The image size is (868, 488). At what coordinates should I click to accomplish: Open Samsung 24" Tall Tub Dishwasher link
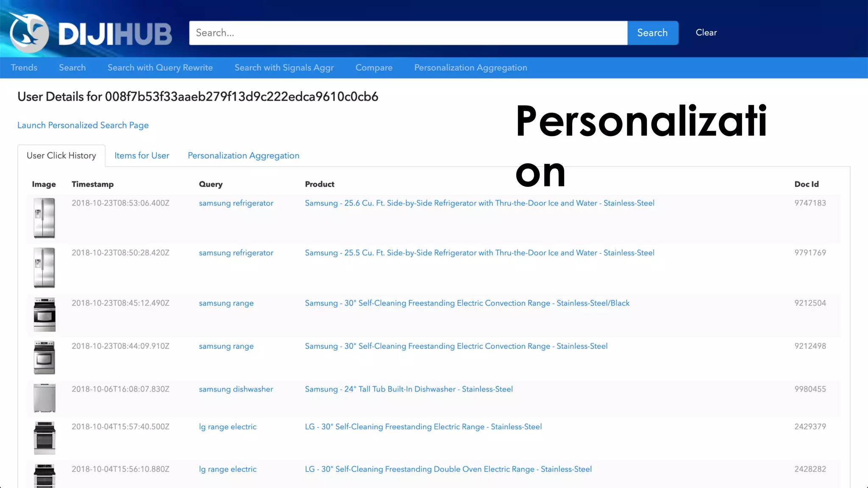pos(409,389)
